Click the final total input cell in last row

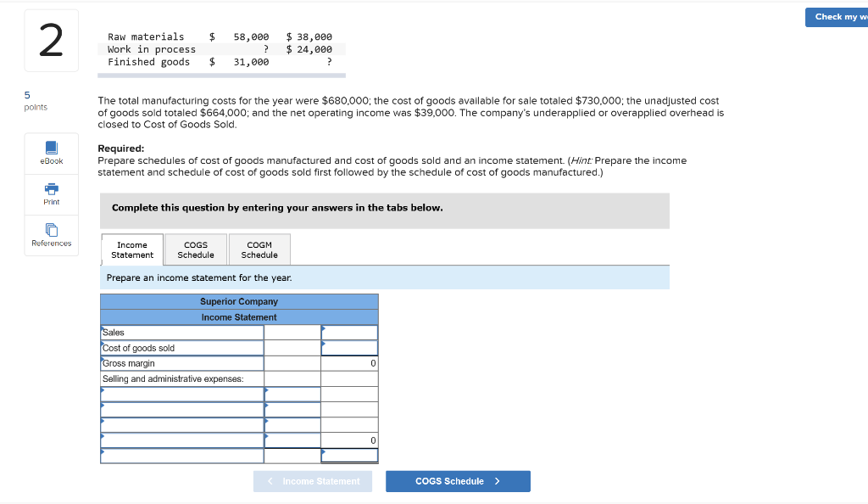349,456
